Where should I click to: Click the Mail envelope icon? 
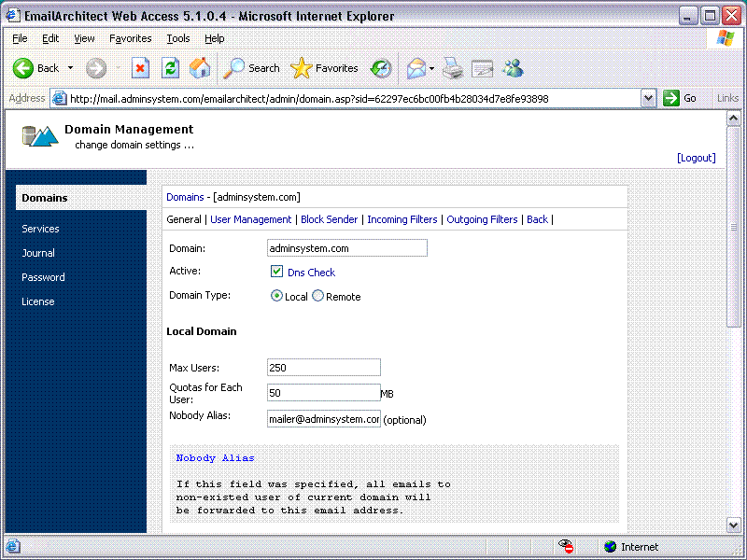pyautogui.click(x=416, y=68)
